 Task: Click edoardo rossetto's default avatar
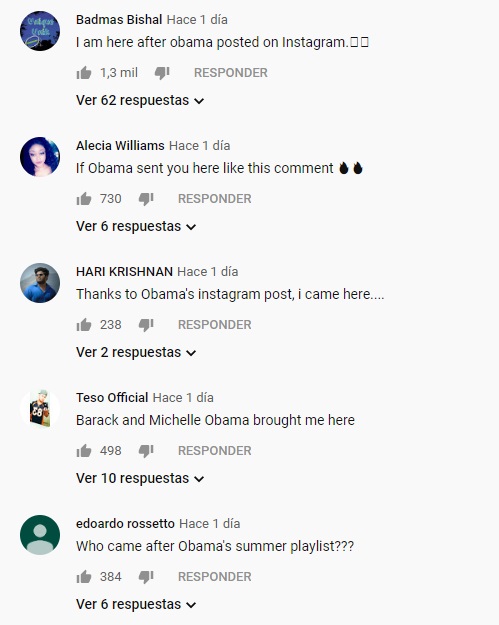click(x=40, y=535)
